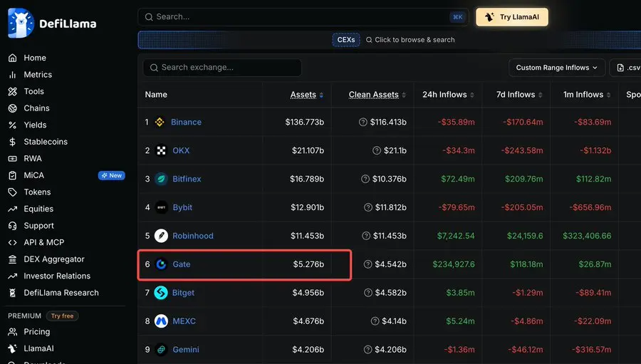The height and width of the screenshot is (364, 641).
Task: Click the API & MCP code icon
Action: [x=13, y=242]
